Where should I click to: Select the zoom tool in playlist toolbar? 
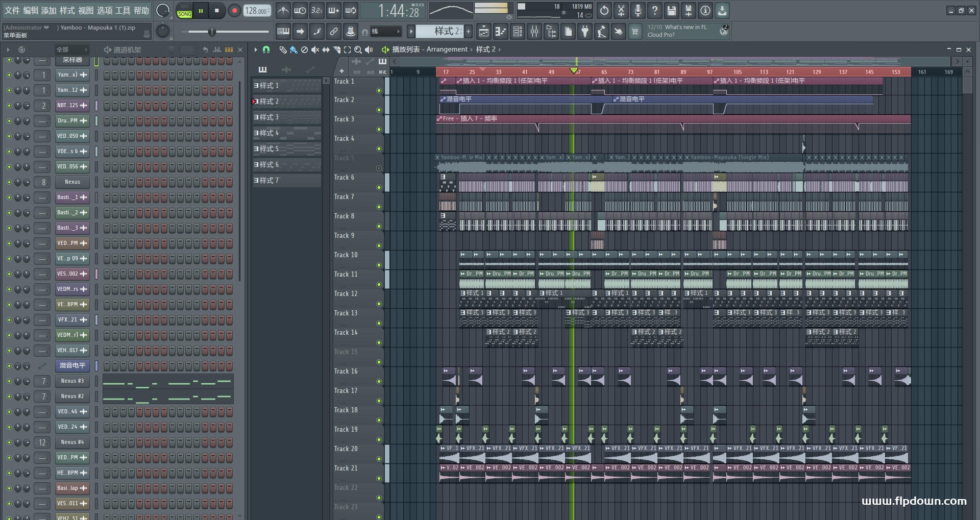tap(358, 49)
